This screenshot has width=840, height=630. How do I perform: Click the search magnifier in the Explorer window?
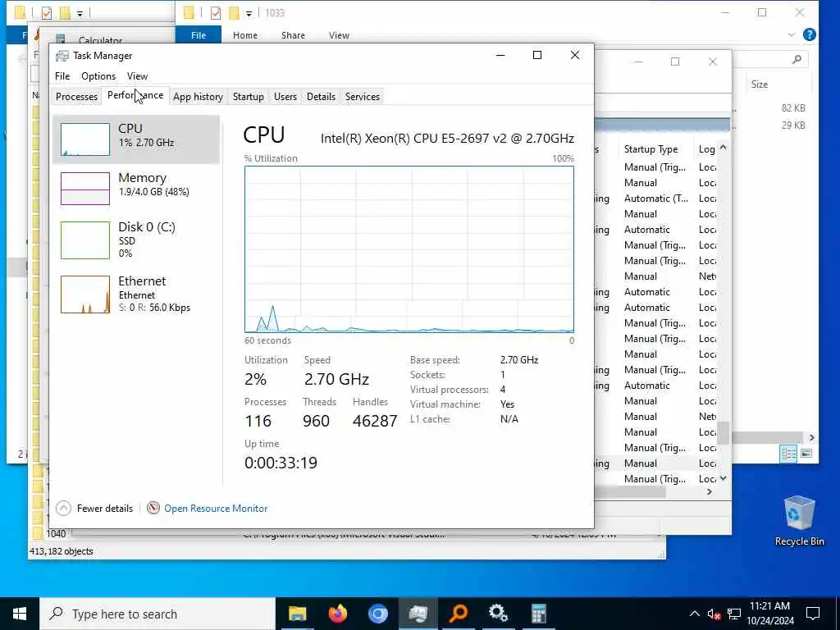(797, 59)
